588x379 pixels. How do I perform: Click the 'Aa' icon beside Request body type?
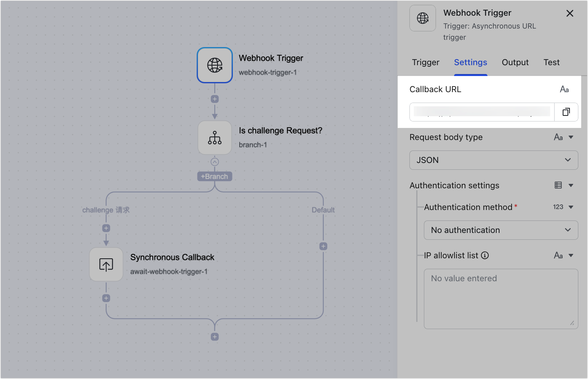pos(558,137)
